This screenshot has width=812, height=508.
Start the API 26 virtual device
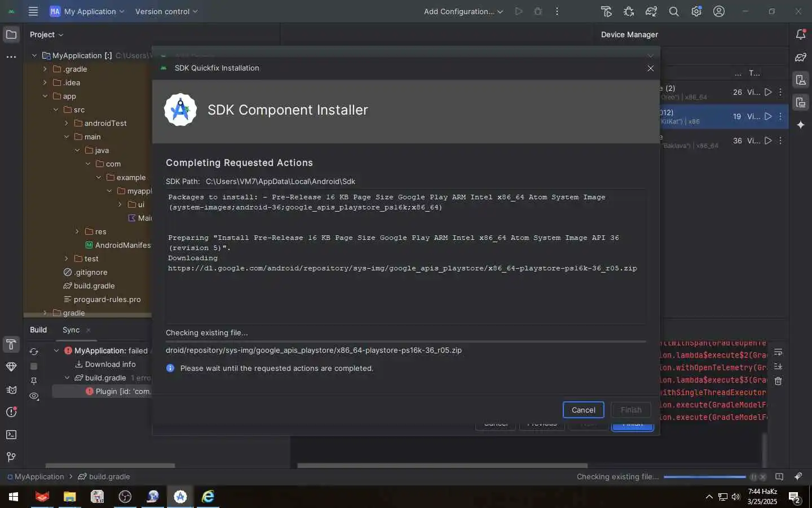[x=768, y=92]
